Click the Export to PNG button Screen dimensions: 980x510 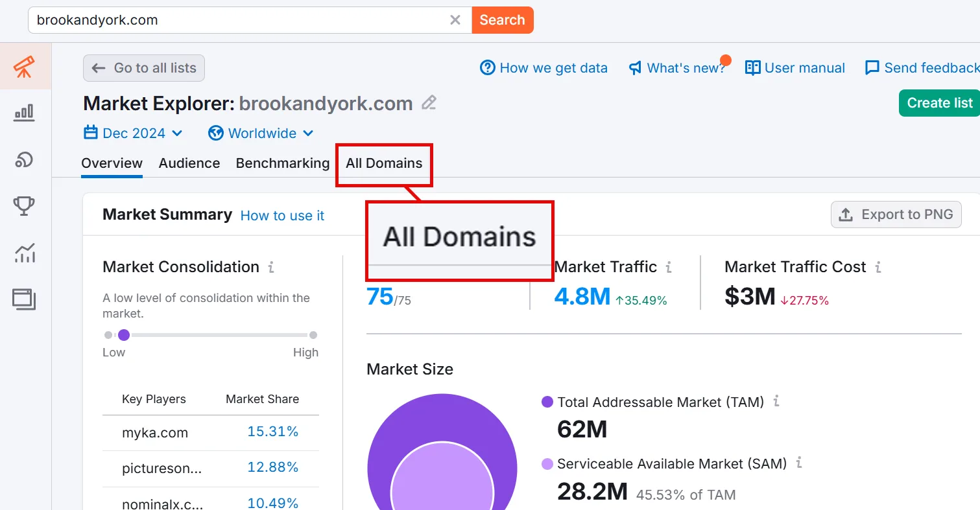click(x=896, y=214)
